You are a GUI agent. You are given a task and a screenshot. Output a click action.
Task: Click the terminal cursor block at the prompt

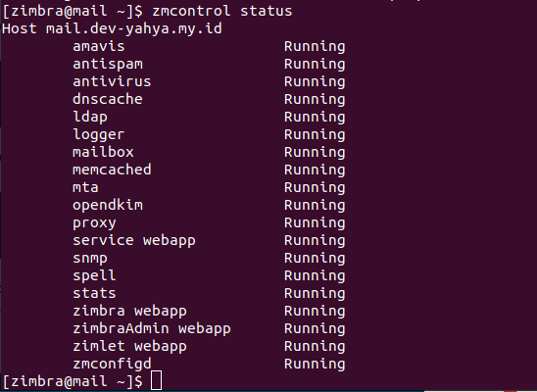point(157,380)
